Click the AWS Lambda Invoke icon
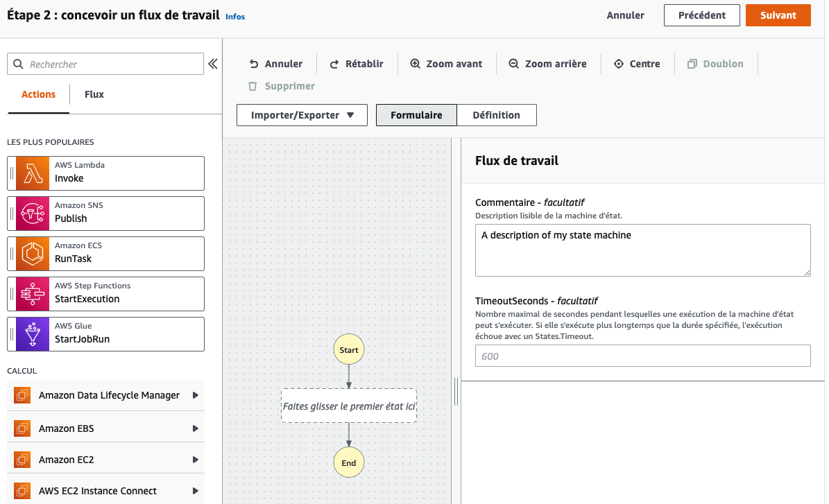 (x=32, y=173)
